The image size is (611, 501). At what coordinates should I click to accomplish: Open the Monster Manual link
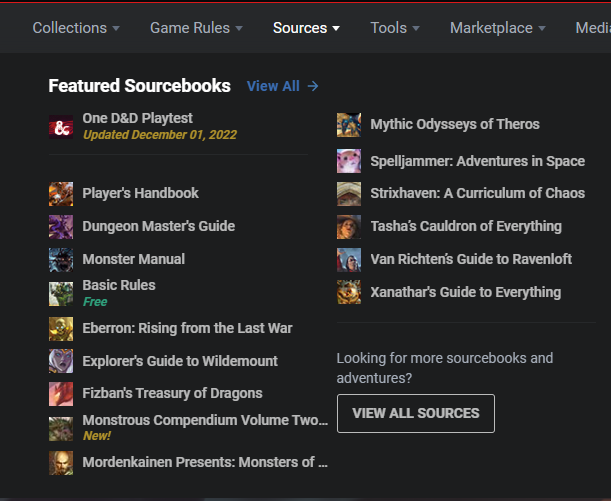(x=134, y=259)
